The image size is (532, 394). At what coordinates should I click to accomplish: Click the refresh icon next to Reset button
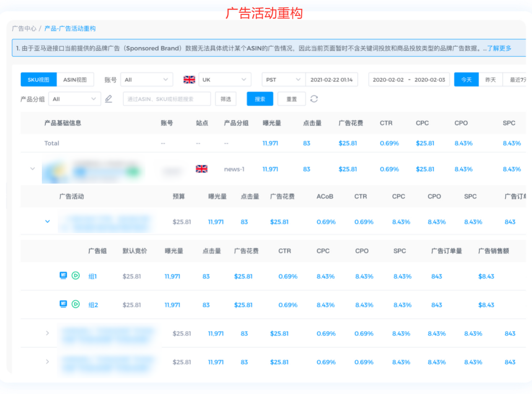coord(314,99)
